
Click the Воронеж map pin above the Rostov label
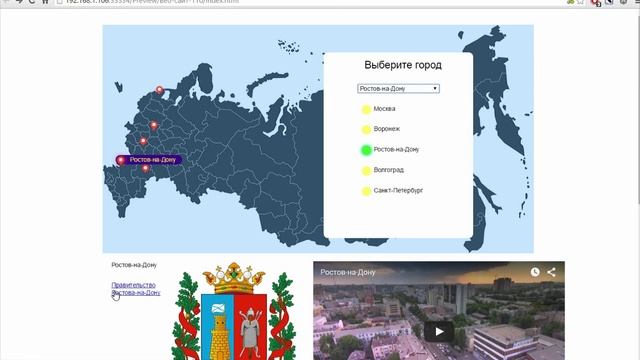click(x=143, y=141)
